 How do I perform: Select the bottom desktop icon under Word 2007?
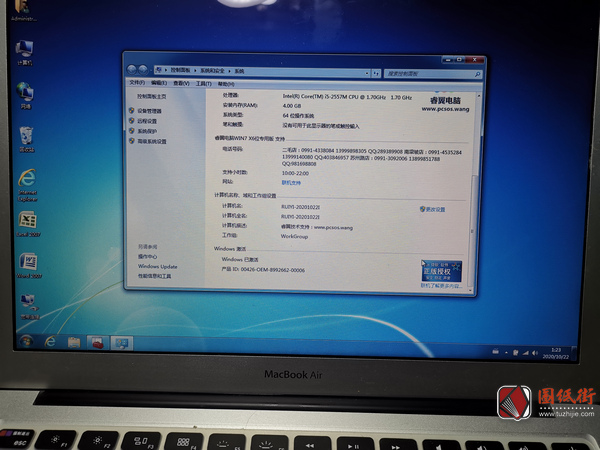(29, 307)
